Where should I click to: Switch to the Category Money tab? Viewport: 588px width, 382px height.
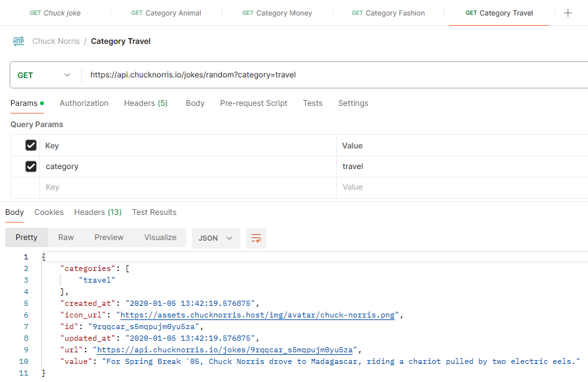click(277, 13)
